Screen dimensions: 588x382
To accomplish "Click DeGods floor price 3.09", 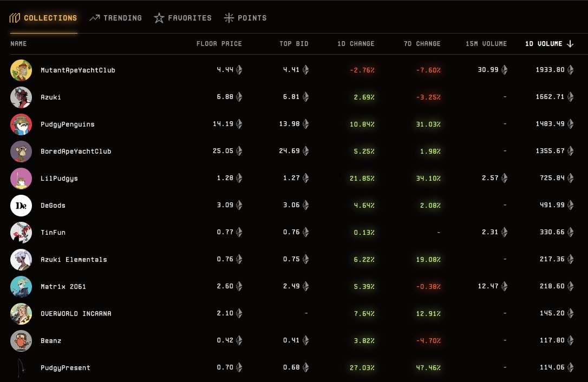I will click(x=225, y=205).
